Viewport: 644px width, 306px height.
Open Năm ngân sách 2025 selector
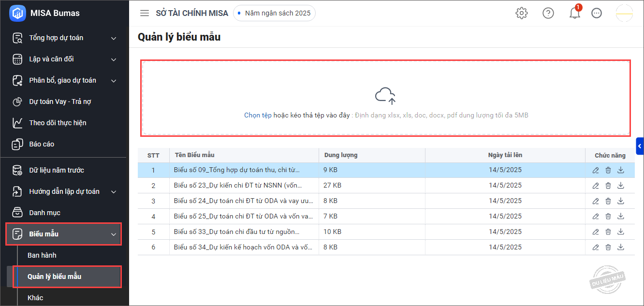click(x=275, y=13)
